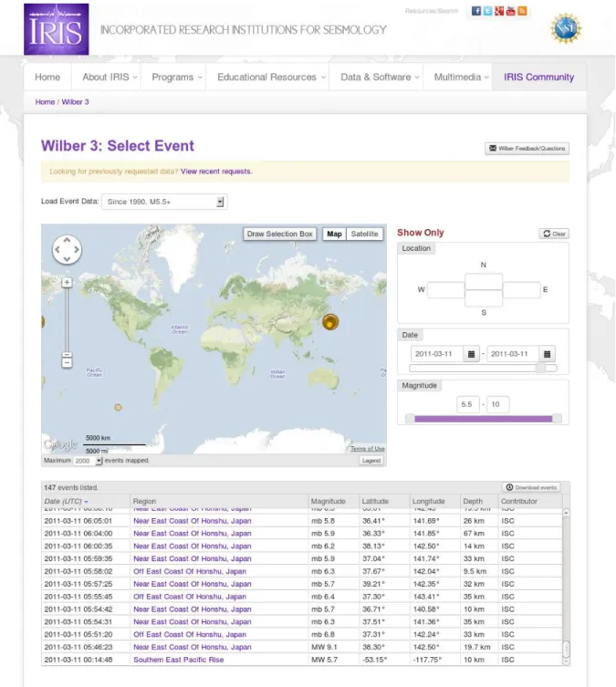
Task: Open the YouTube icon in header
Action: coord(510,11)
